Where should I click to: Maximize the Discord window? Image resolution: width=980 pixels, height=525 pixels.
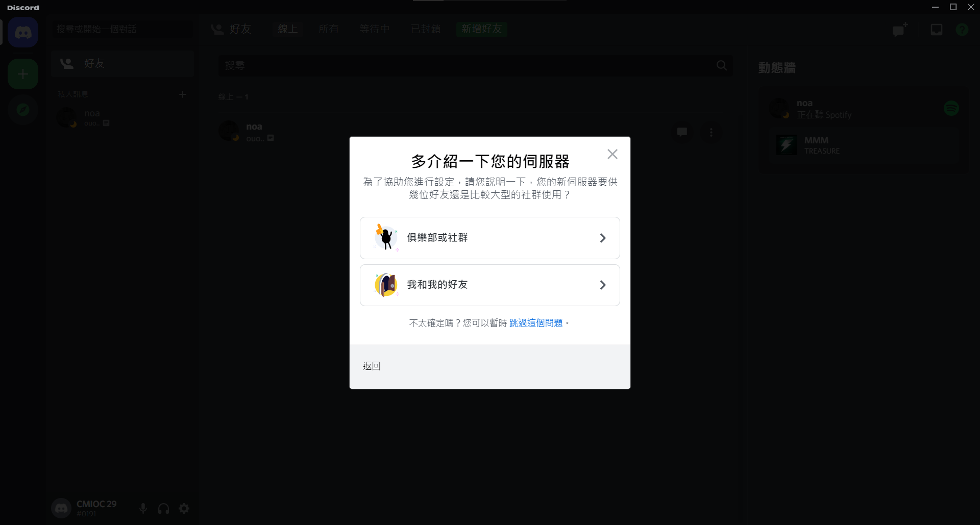pos(953,7)
